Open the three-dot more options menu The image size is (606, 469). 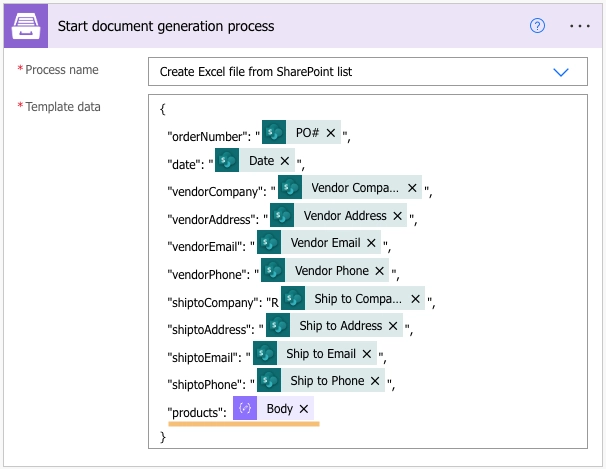pos(580,26)
